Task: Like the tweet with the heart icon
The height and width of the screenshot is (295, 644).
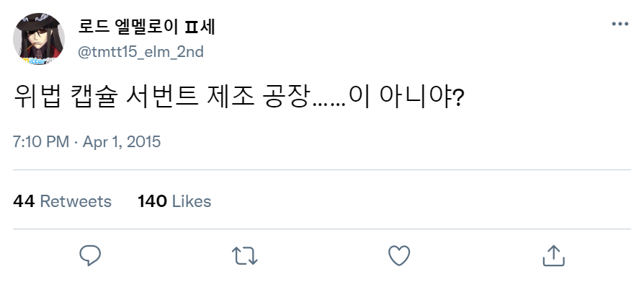Action: click(399, 255)
